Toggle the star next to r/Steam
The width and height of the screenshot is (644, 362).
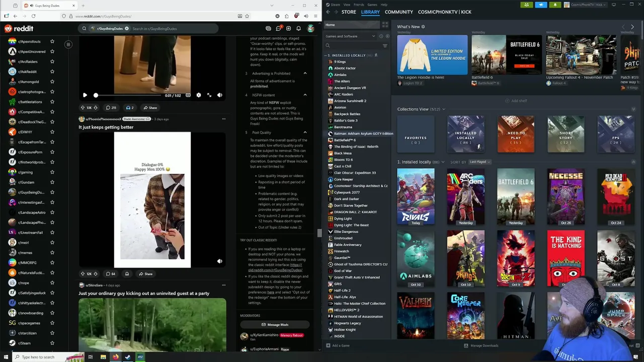click(x=52, y=343)
